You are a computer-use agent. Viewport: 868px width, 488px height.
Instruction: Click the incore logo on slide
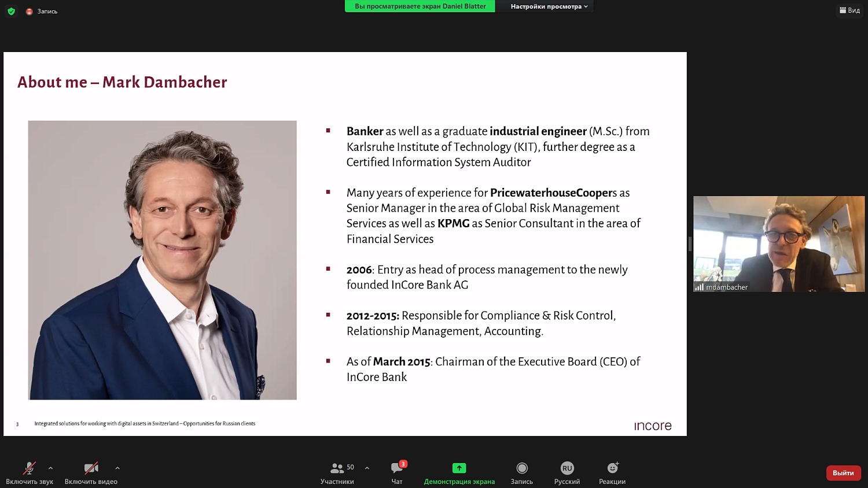(x=653, y=426)
